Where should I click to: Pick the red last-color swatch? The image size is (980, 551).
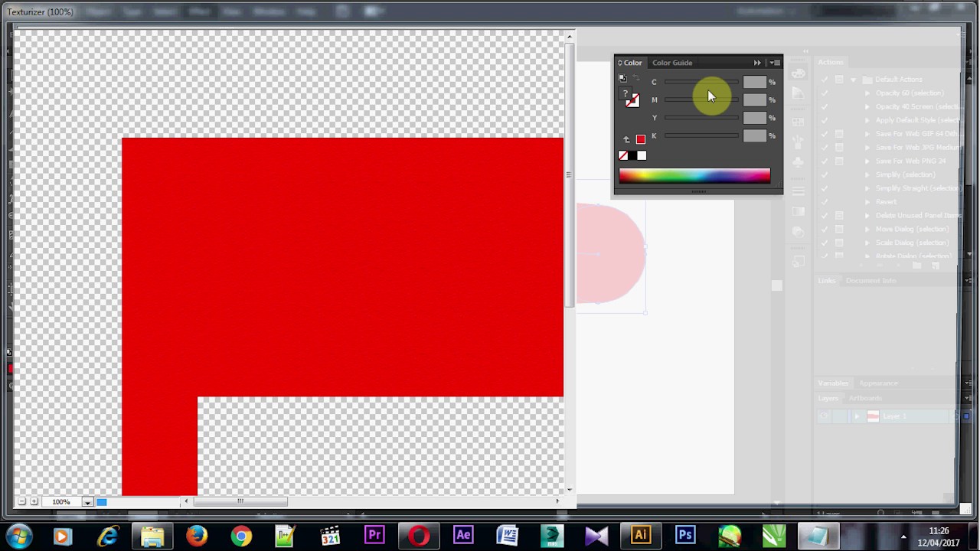(641, 139)
